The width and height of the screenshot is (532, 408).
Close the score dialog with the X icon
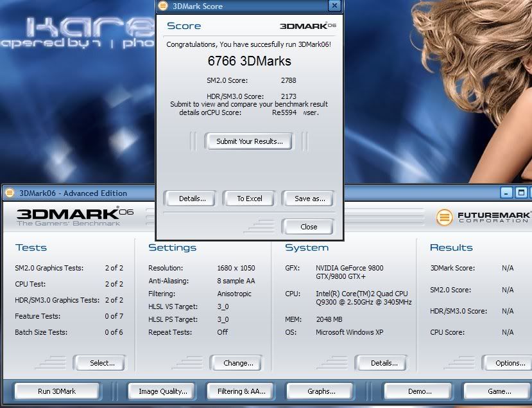(x=334, y=6)
